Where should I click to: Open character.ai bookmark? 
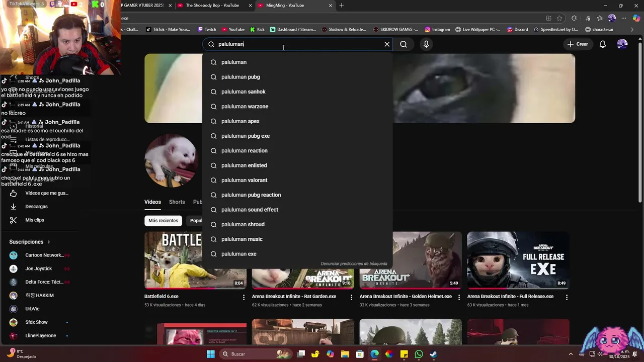point(599,30)
